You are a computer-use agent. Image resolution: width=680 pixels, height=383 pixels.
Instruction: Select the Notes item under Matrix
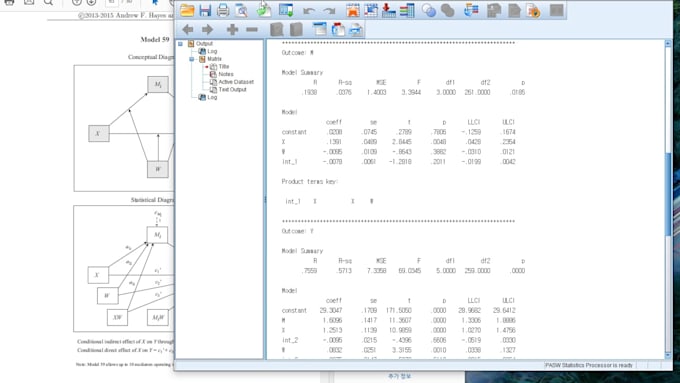click(x=226, y=74)
